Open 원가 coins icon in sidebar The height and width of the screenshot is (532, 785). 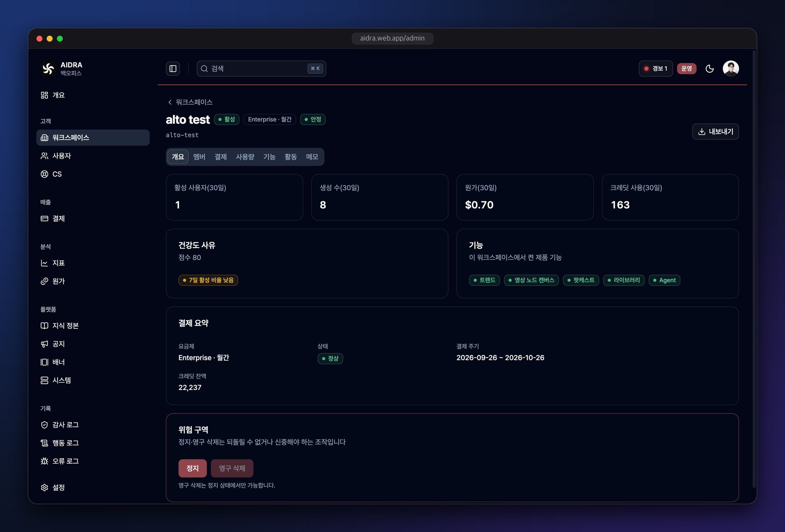pos(44,281)
